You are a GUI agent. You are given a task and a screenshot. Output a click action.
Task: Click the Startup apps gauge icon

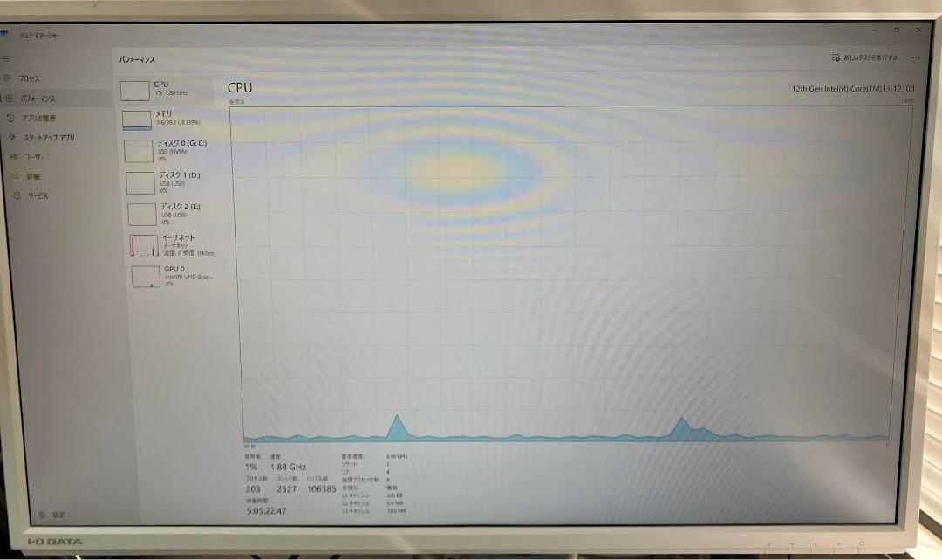(12, 138)
